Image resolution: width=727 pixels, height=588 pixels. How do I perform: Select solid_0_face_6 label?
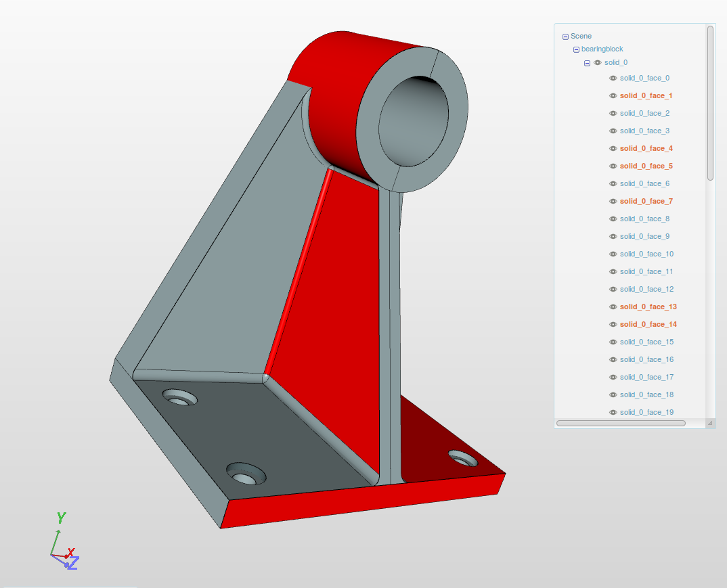(644, 184)
